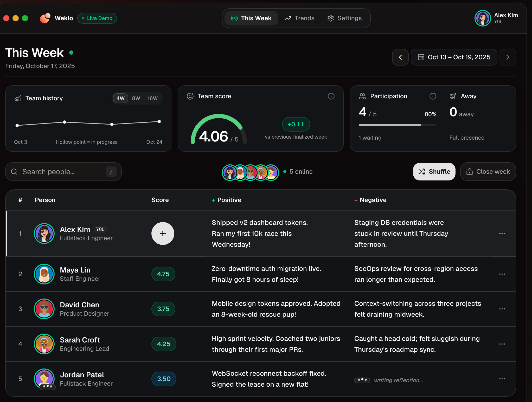Click the last point on history chart

(159, 121)
